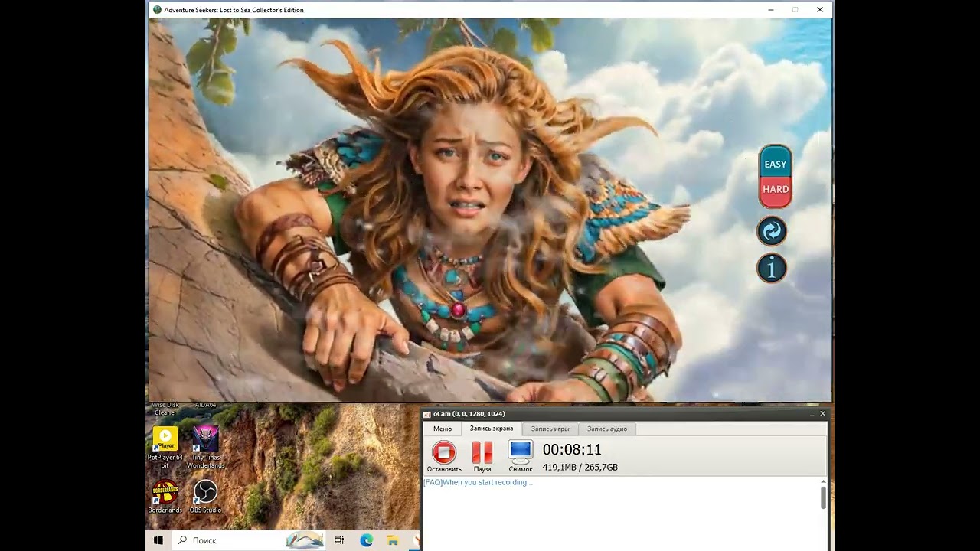
Task: Select the EASY difficulty in the game
Action: [775, 163]
